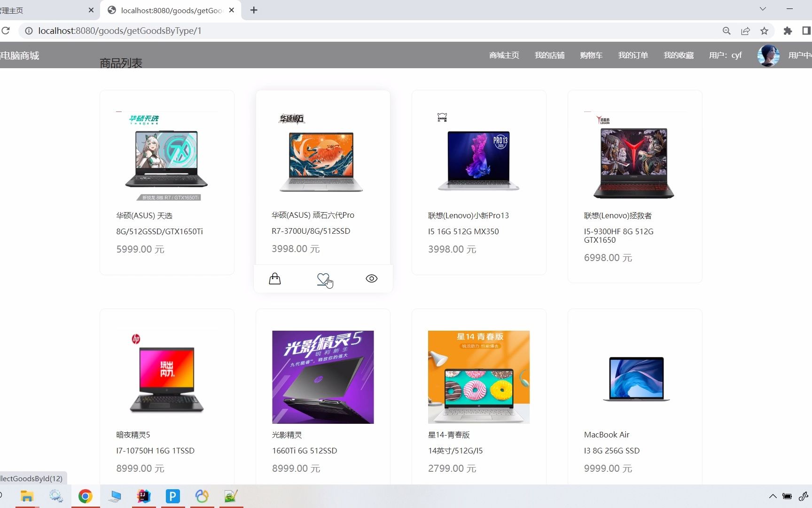Open 我的收藏 in the navbar
This screenshot has height=508, width=812.
click(x=679, y=55)
